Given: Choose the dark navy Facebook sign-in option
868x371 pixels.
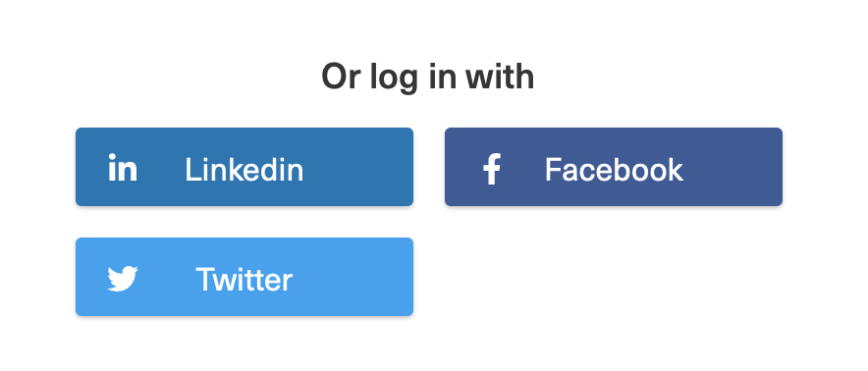Looking at the screenshot, I should click(x=614, y=167).
